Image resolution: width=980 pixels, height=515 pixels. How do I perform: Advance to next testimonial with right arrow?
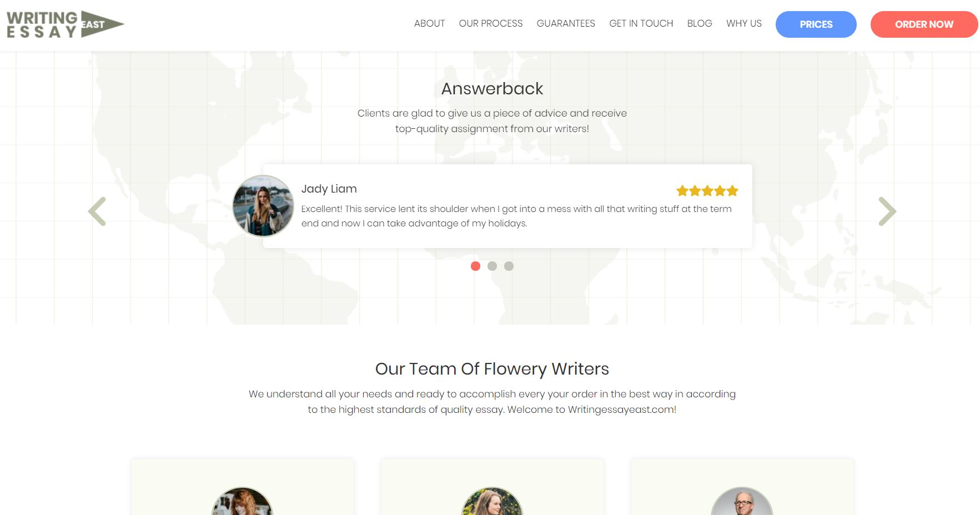pos(887,211)
